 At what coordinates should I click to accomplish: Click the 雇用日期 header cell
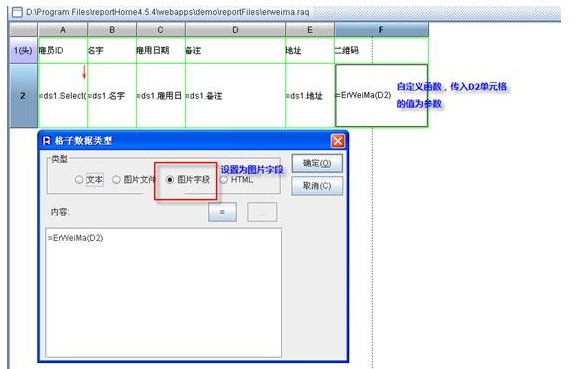161,50
